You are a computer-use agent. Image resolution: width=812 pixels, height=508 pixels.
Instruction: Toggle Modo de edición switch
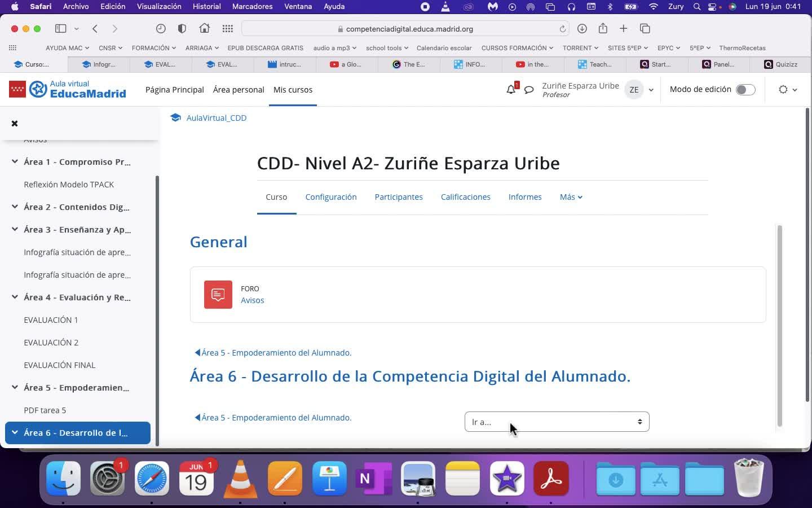745,90
